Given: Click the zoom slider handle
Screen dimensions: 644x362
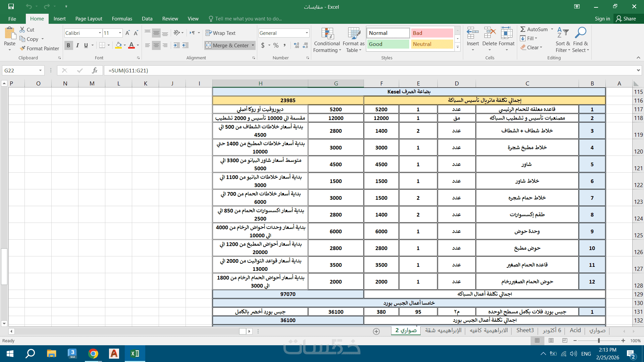Looking at the screenshot, I should (x=599, y=341).
